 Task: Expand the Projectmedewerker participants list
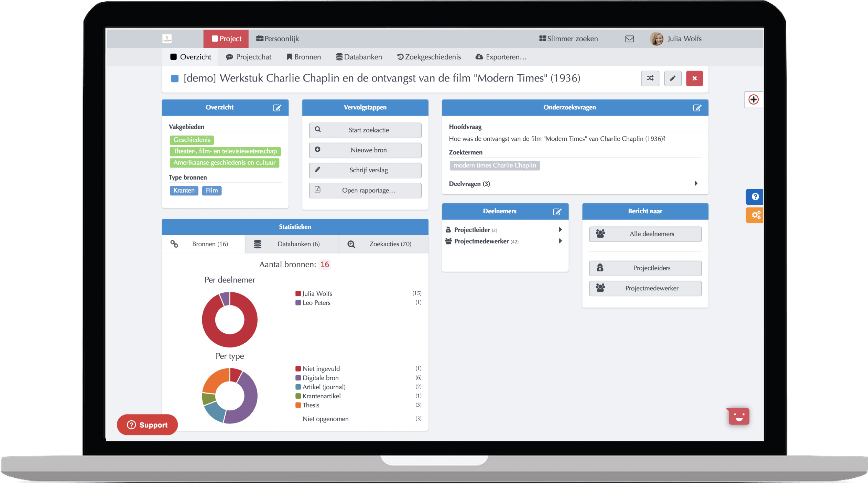(504, 241)
